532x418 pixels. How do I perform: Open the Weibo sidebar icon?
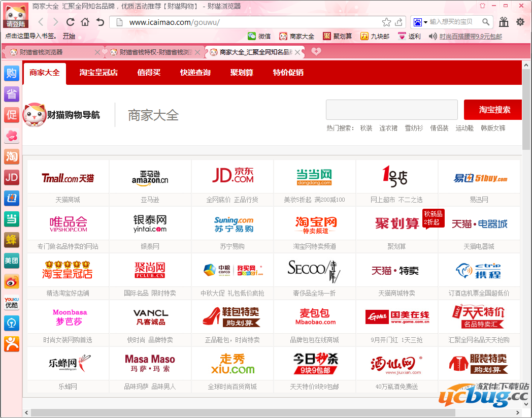pyautogui.click(x=11, y=281)
